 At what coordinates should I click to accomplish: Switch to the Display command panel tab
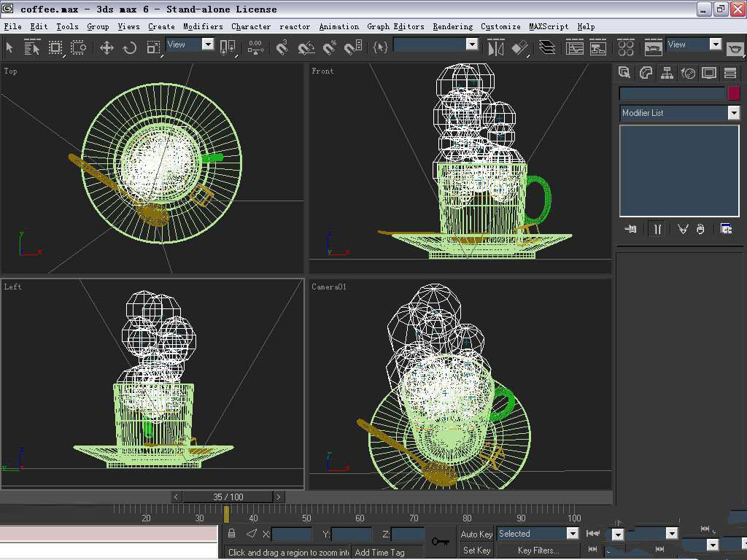709,73
